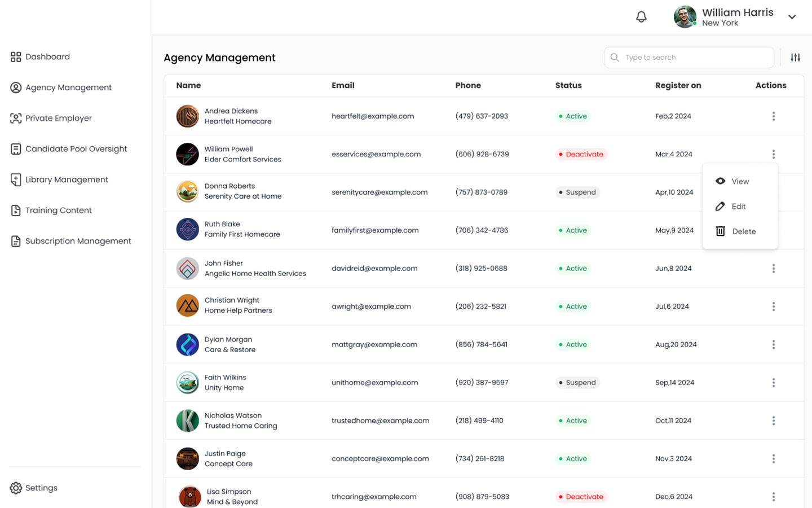The height and width of the screenshot is (508, 812).
Task: Click the Library Management sidebar icon
Action: point(16,179)
